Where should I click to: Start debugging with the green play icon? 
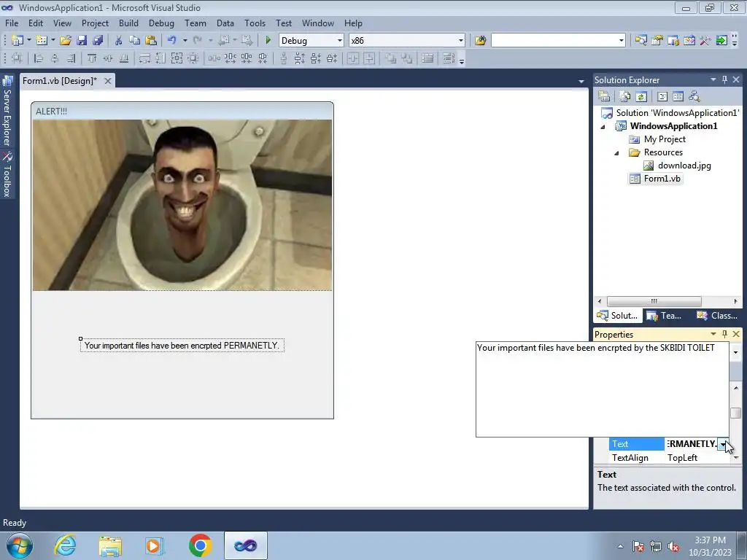pos(268,41)
